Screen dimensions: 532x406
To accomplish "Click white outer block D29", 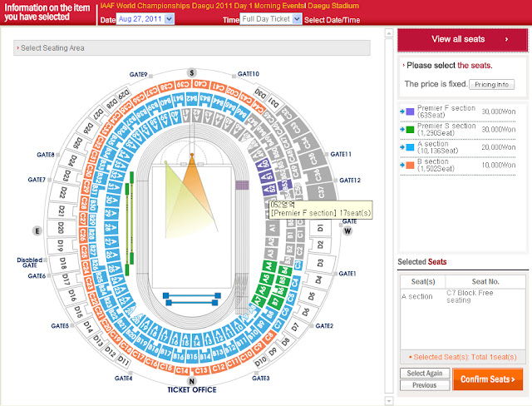I will 123,95.
